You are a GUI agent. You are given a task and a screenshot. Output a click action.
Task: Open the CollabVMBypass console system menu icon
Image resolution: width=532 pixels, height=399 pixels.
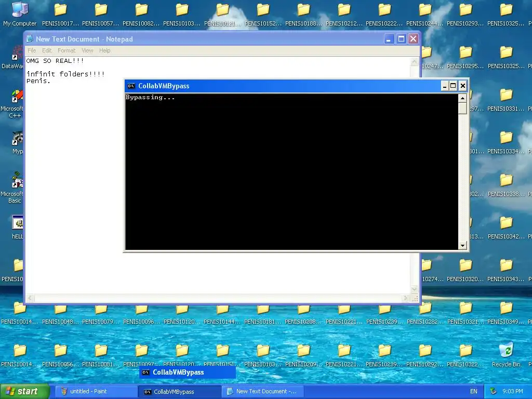(x=131, y=86)
